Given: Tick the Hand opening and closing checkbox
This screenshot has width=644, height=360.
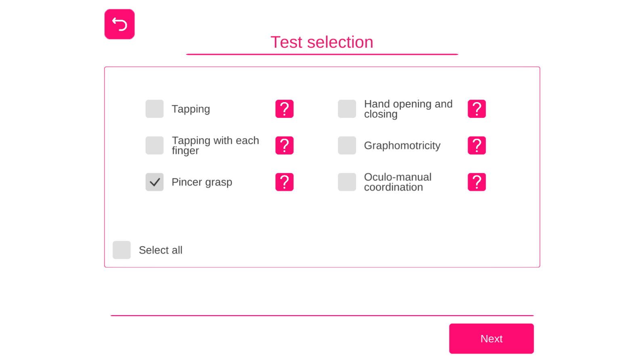Looking at the screenshot, I should pos(347,109).
